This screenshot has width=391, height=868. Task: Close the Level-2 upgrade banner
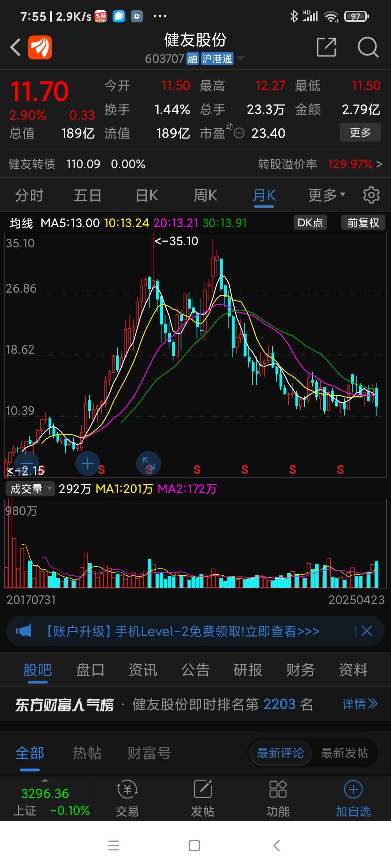[x=367, y=631]
